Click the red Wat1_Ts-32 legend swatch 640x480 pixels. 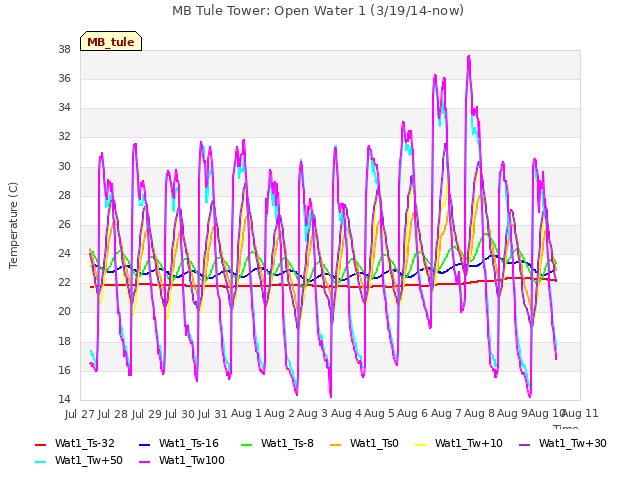(x=41, y=444)
